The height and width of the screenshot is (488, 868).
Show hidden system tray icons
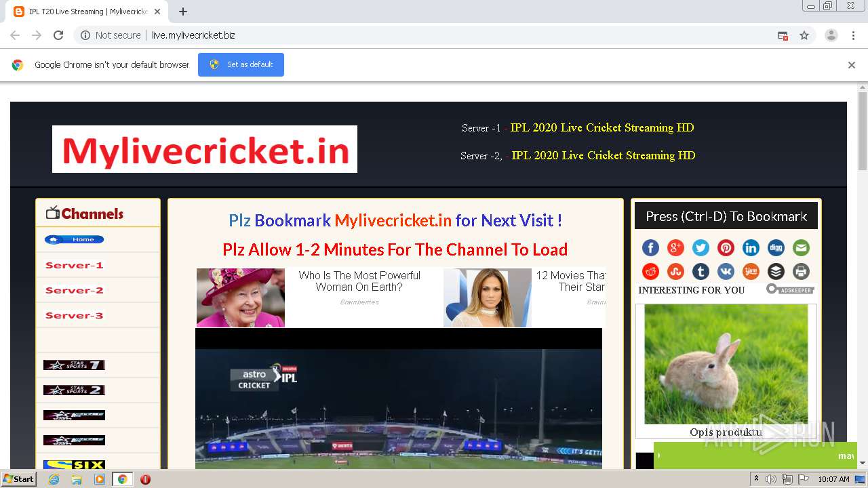[x=757, y=479]
